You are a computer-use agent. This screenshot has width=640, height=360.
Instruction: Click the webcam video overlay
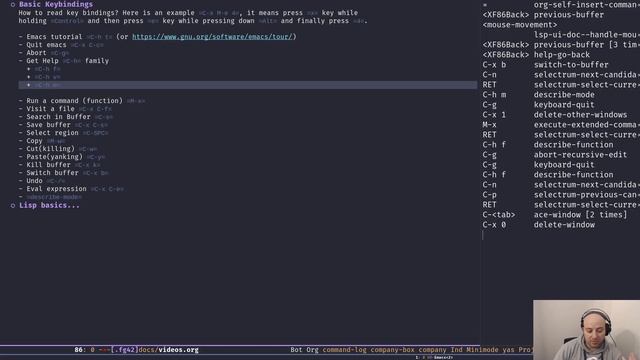pyautogui.click(x=586, y=330)
